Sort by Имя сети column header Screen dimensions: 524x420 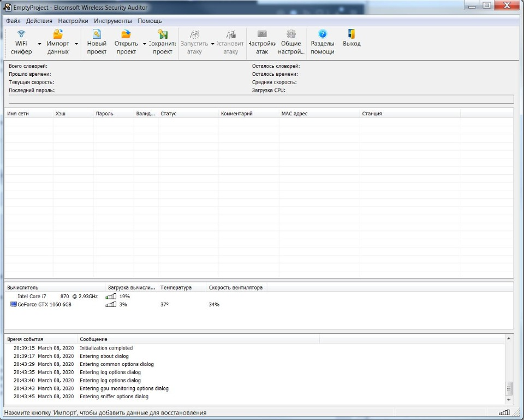(x=29, y=114)
